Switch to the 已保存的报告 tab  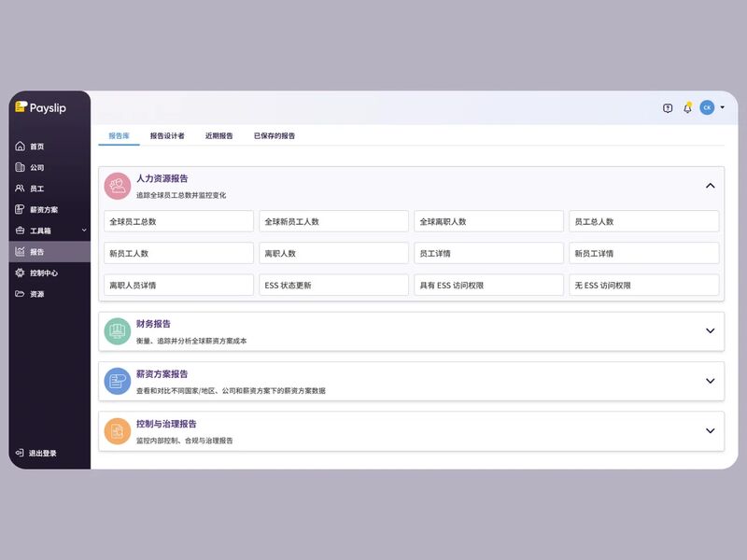tap(274, 135)
